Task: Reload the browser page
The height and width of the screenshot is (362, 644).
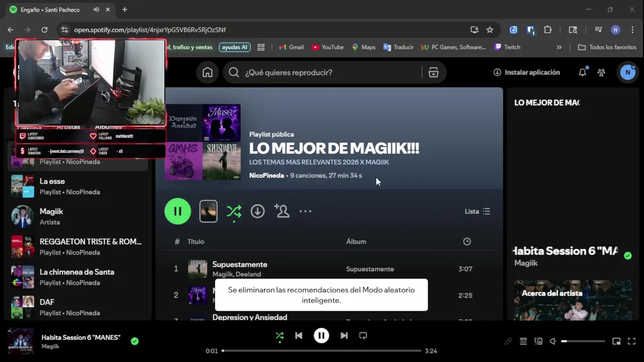Action: point(44,30)
